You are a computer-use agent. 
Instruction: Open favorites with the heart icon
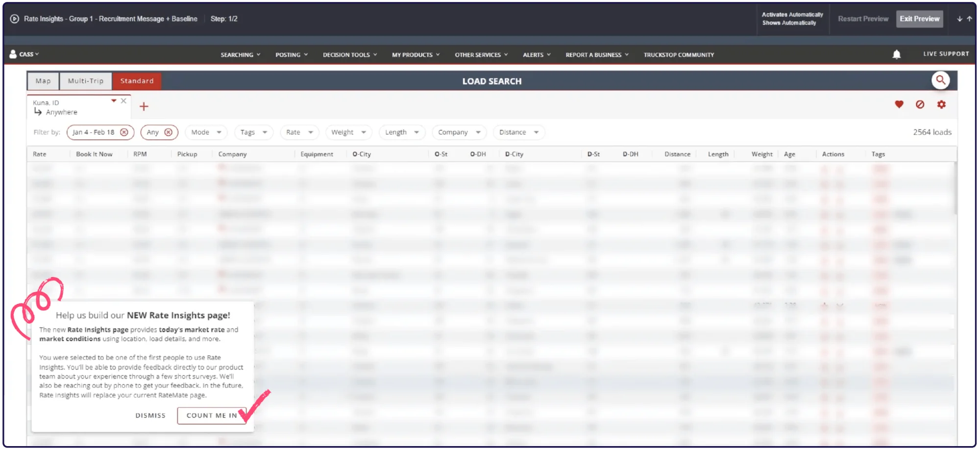coord(899,104)
